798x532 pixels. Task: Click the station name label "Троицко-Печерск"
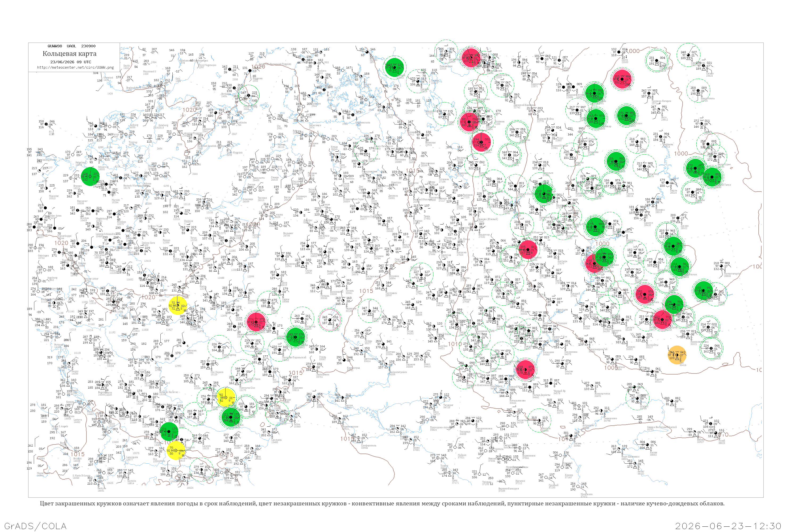(x=661, y=101)
